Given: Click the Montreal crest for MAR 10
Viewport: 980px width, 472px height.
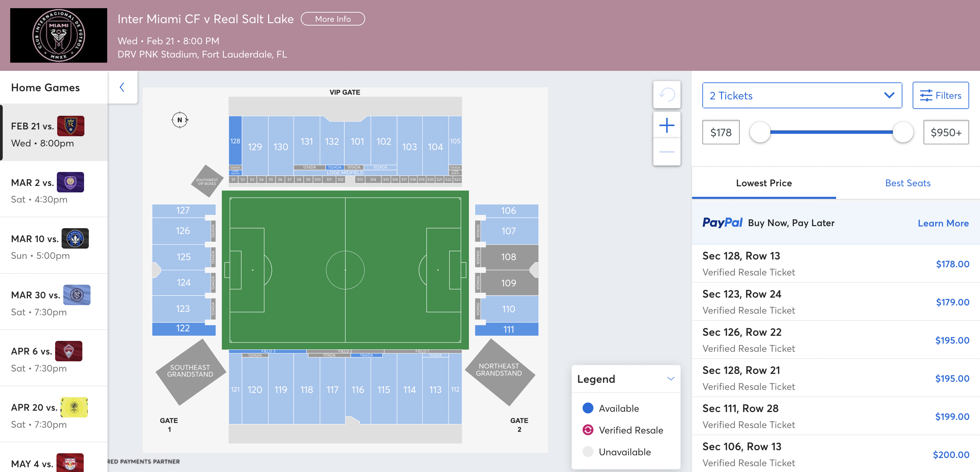Looking at the screenshot, I should pyautogui.click(x=75, y=239).
